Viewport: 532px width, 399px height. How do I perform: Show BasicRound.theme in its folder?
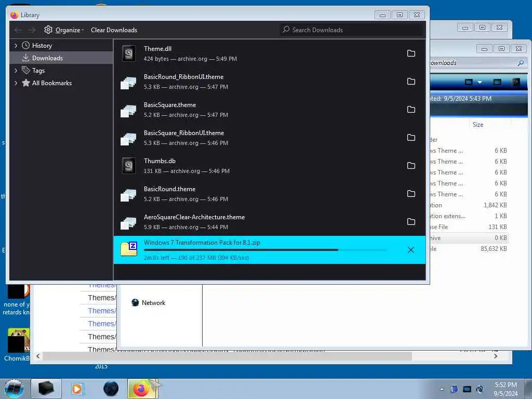click(x=411, y=194)
